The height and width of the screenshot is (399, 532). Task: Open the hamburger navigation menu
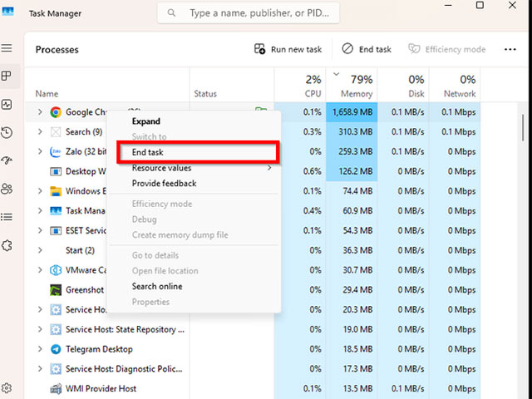7,49
